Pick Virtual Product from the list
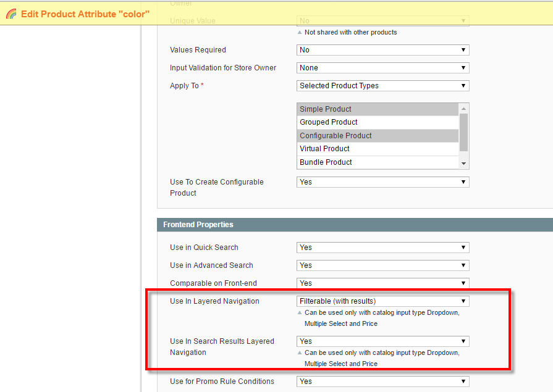Image resolution: width=553 pixels, height=392 pixels. tap(378, 149)
